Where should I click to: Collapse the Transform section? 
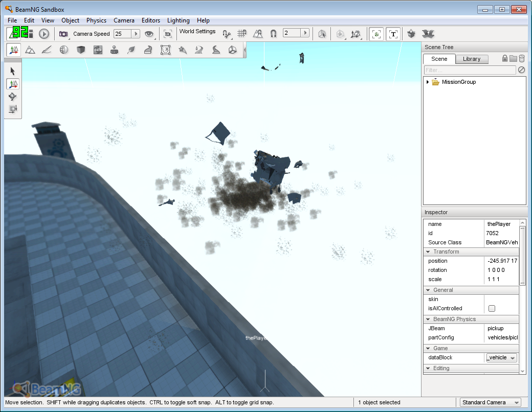pos(428,251)
